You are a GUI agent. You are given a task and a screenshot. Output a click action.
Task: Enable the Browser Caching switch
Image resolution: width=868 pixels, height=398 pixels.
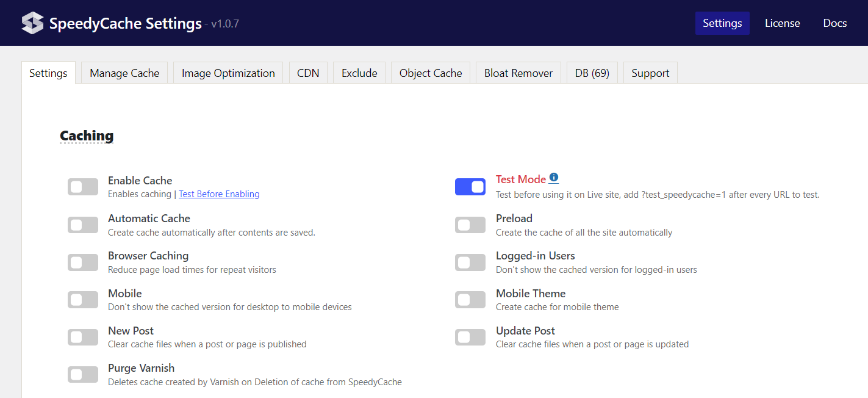pos(83,262)
